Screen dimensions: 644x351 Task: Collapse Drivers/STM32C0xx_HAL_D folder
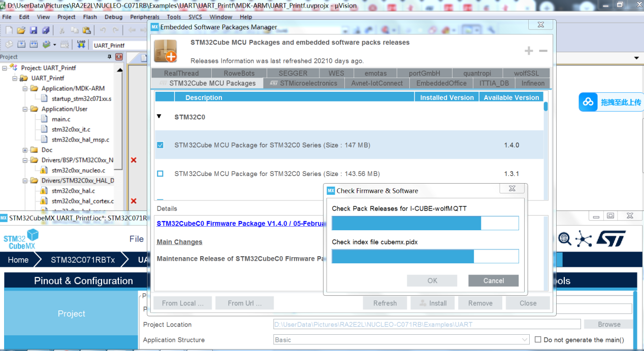[25, 181]
